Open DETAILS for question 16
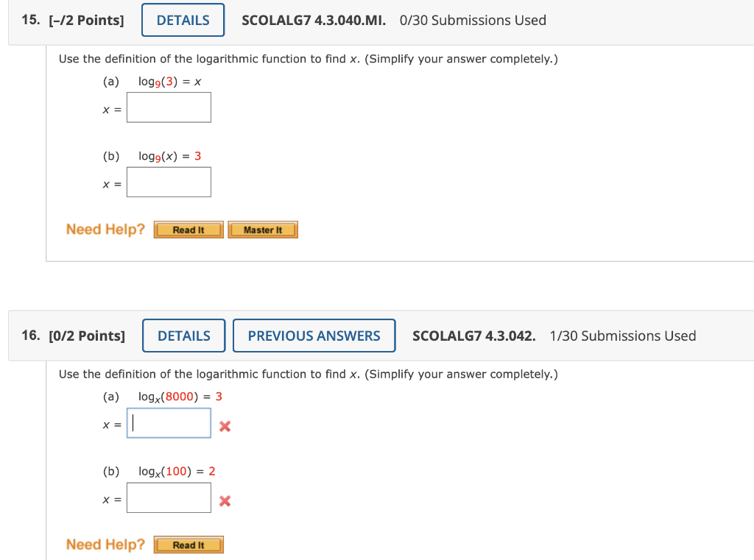 (x=183, y=336)
